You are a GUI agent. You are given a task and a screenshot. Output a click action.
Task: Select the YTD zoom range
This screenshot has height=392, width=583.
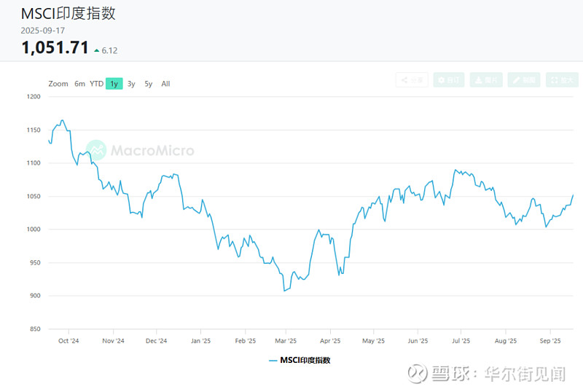(96, 84)
